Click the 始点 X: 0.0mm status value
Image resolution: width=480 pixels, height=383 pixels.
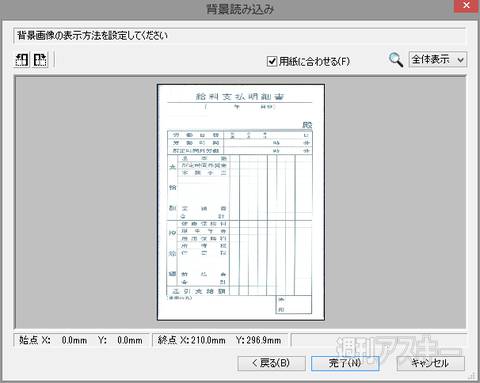[53, 340]
